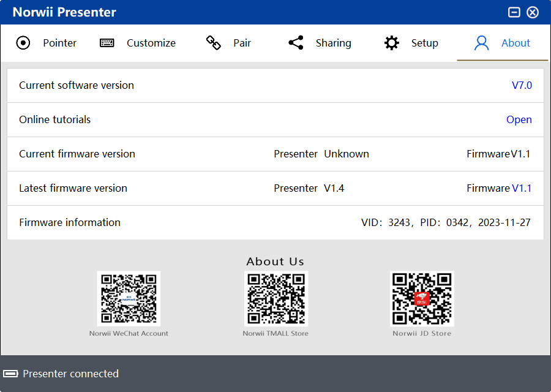The width and height of the screenshot is (551, 392).
Task: Click the "Norwii WeChat Account" caption
Action: (129, 333)
